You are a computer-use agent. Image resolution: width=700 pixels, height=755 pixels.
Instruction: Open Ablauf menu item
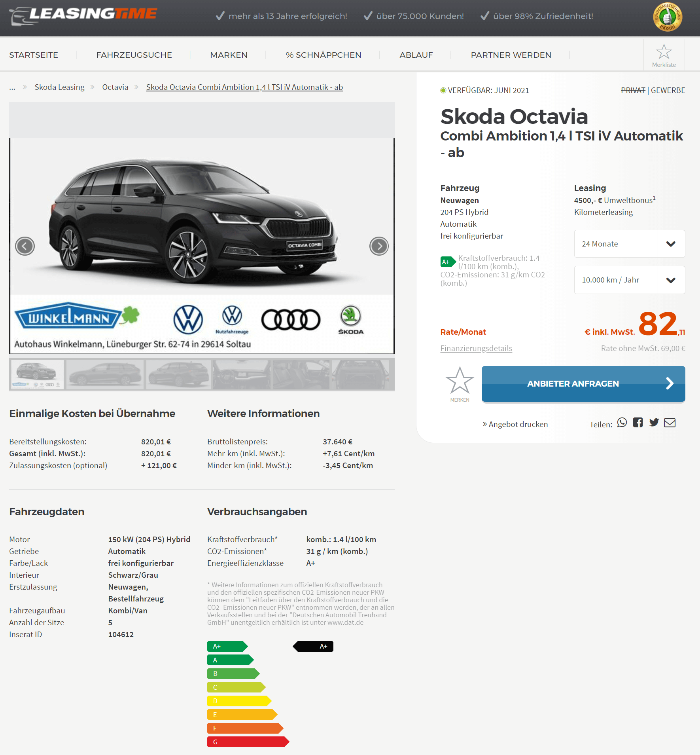coord(416,55)
